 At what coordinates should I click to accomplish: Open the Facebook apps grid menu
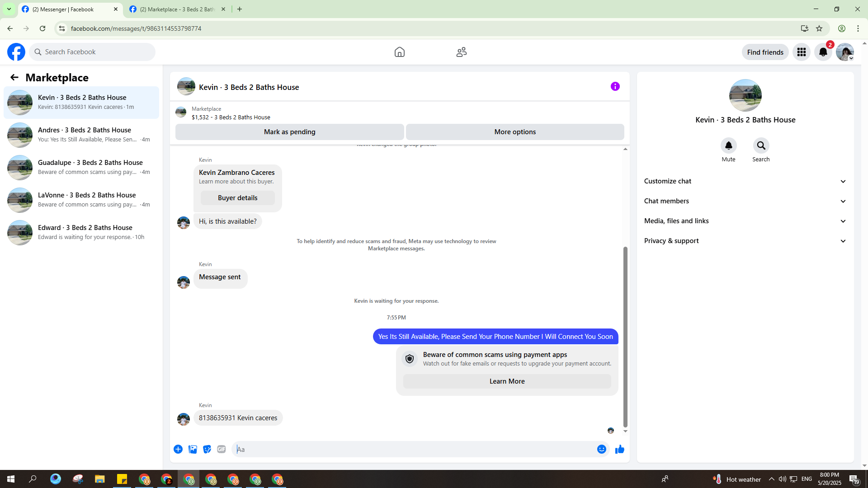[x=801, y=52]
